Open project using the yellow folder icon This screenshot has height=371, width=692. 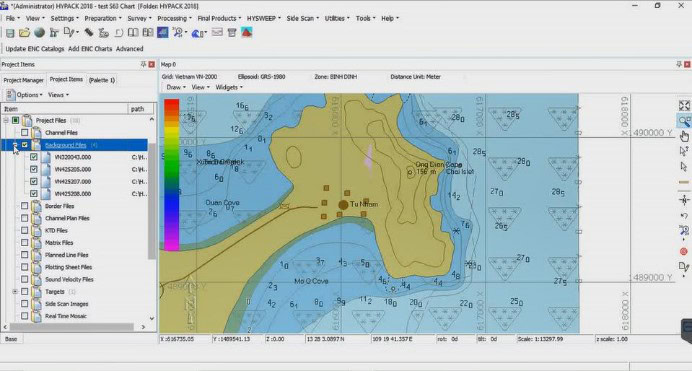pyautogui.click(x=24, y=33)
